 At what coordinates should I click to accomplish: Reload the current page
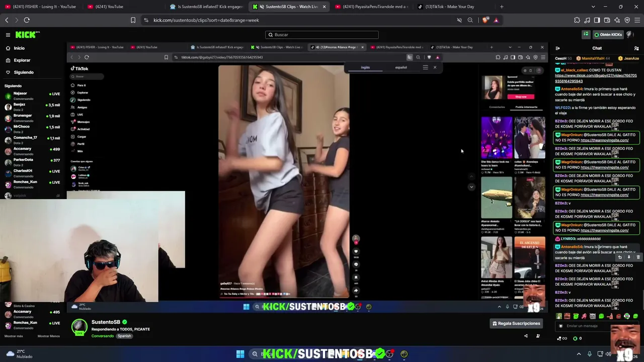pyautogui.click(x=27, y=20)
